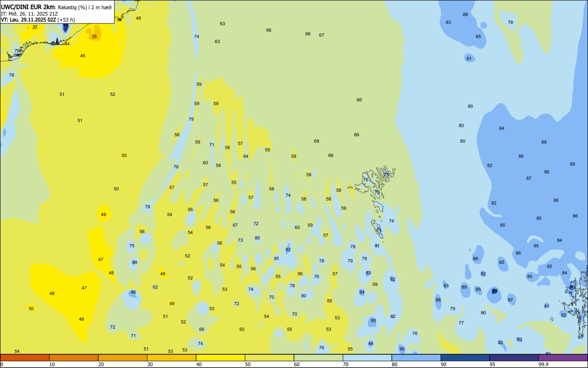The image size is (588, 368).
Task: Click the "UWC/DINI EUR 2km" title text
Action: tap(28, 7)
